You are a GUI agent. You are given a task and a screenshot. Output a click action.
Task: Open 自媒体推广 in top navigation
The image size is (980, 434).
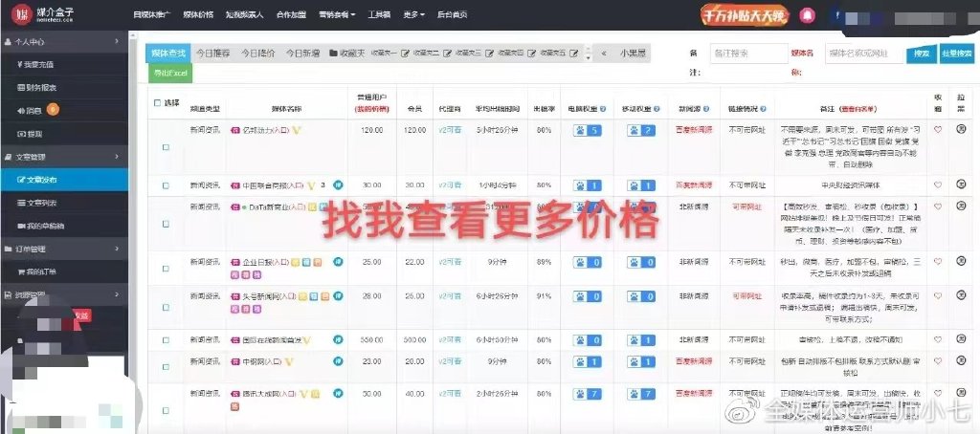tap(152, 14)
